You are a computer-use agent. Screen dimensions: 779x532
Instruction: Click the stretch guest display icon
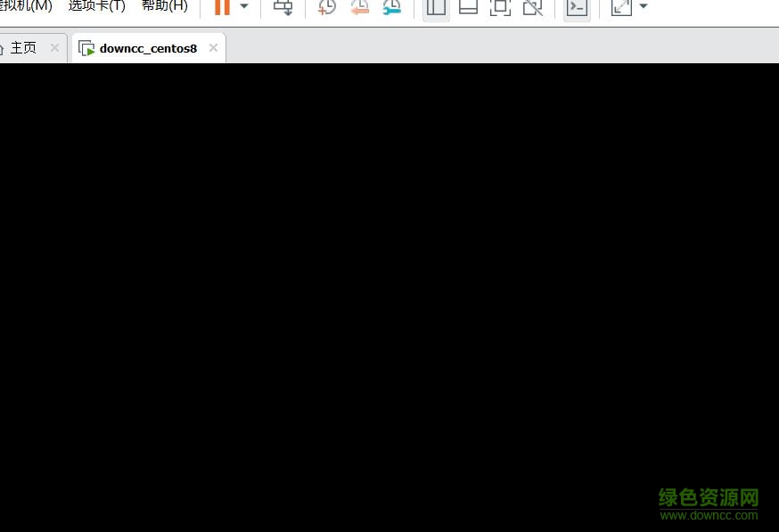pos(621,7)
